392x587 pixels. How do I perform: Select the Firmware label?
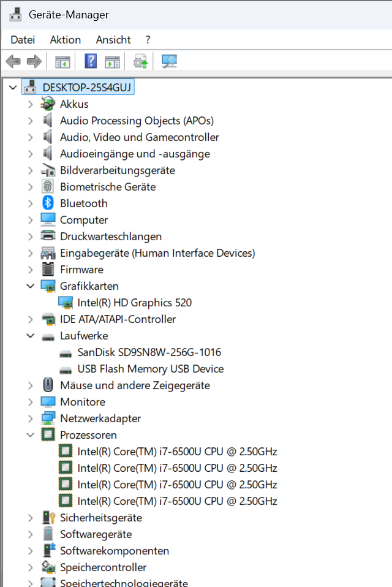point(81,270)
